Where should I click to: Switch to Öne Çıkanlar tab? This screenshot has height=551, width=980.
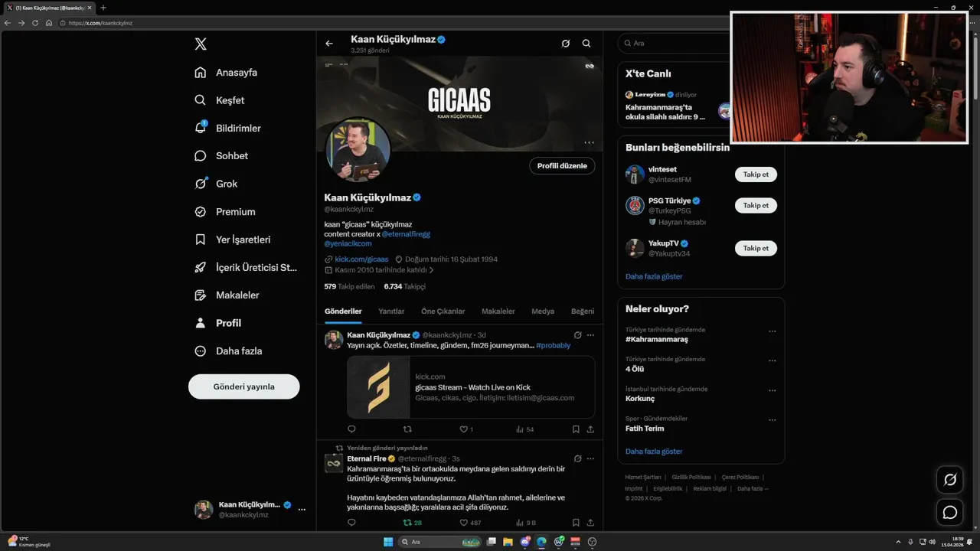443,311
